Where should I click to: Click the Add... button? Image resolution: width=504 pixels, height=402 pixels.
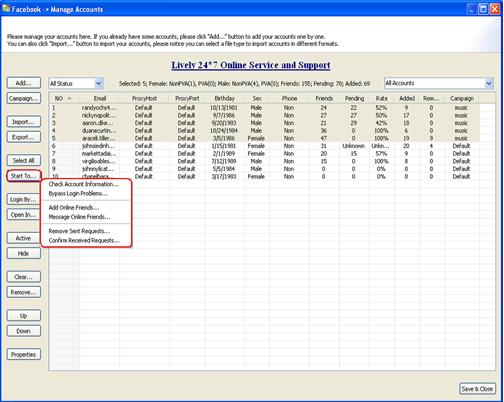[x=24, y=83]
